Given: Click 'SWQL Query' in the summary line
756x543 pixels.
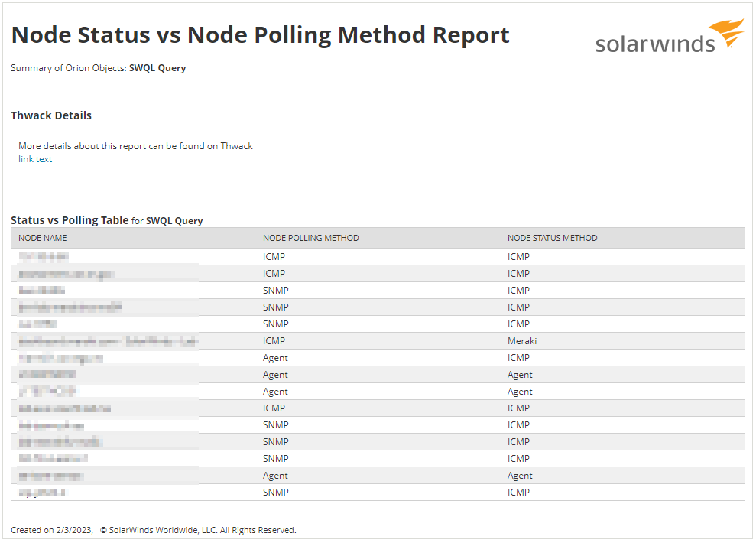Looking at the screenshot, I should point(157,68).
